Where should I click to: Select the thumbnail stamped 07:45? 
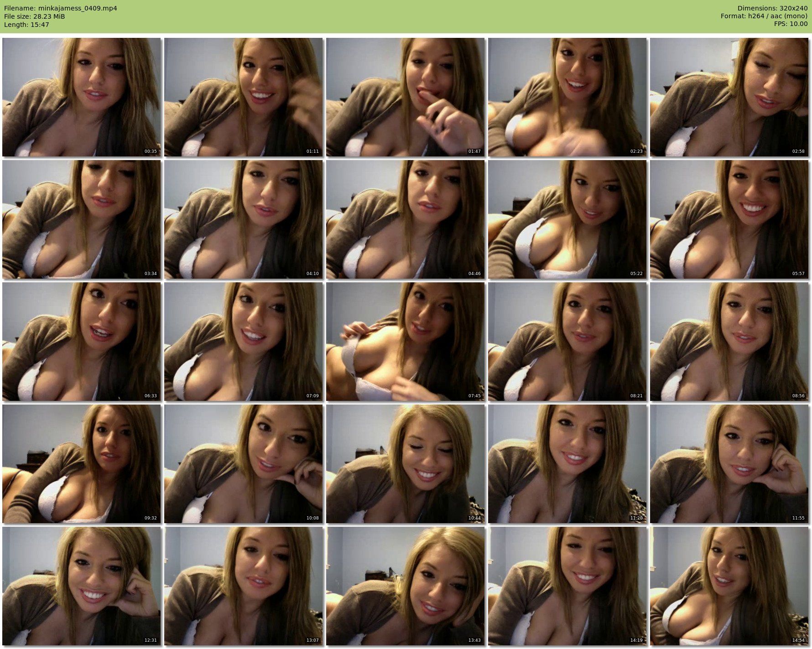[x=406, y=342]
